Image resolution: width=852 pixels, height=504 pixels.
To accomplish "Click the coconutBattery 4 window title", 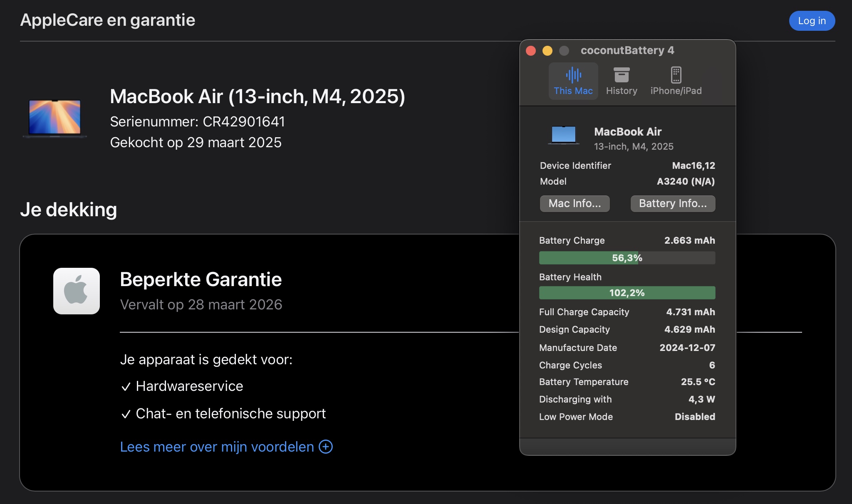I will point(627,50).
